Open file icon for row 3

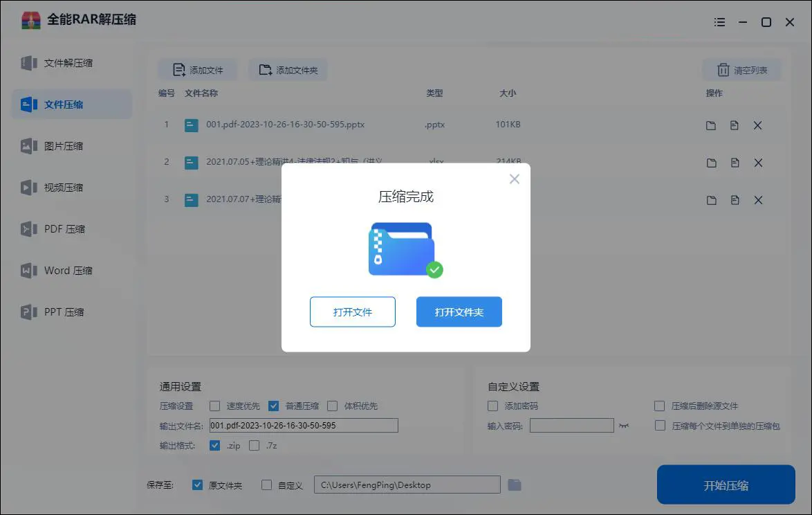click(x=735, y=200)
